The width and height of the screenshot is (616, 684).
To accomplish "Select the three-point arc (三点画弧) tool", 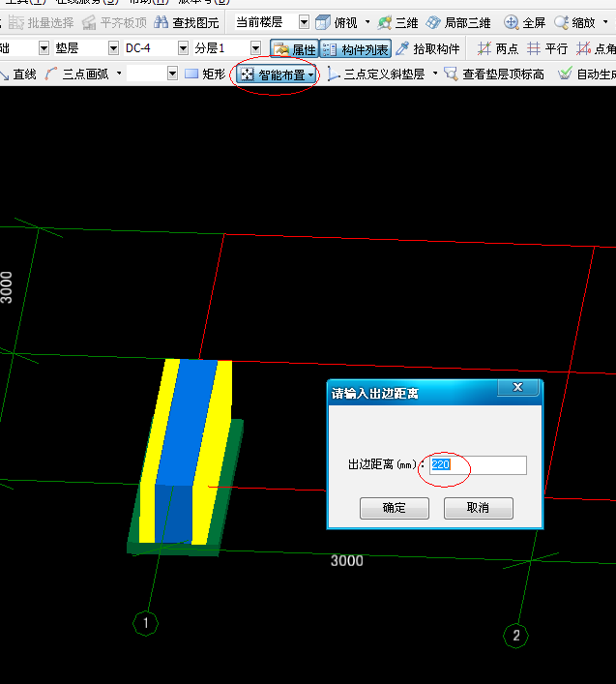I will pos(76,74).
